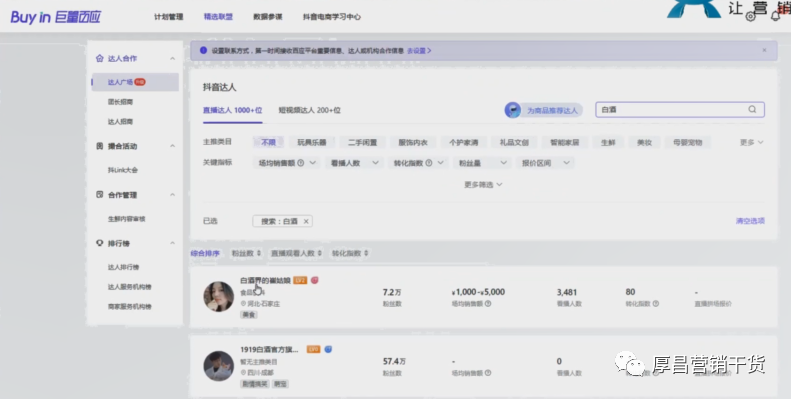Viewport: 791px width, 399px height.
Task: Select the 二手闲置 category chip
Action: coord(362,142)
